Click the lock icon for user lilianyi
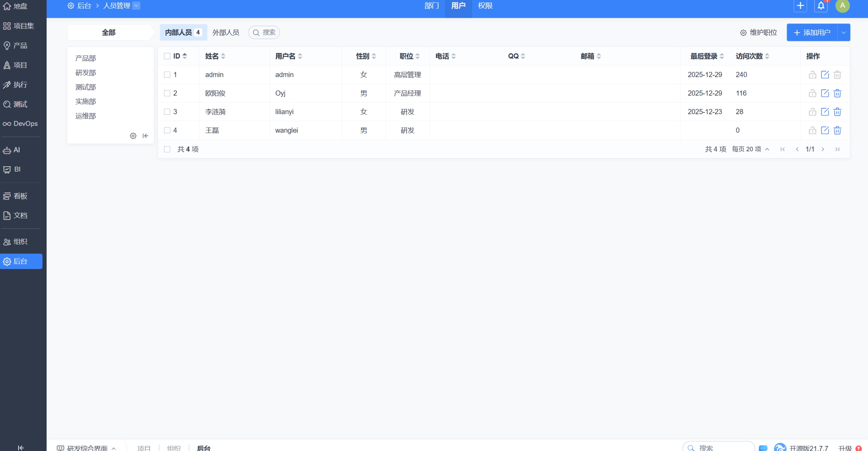The width and height of the screenshot is (868, 451). tap(812, 112)
